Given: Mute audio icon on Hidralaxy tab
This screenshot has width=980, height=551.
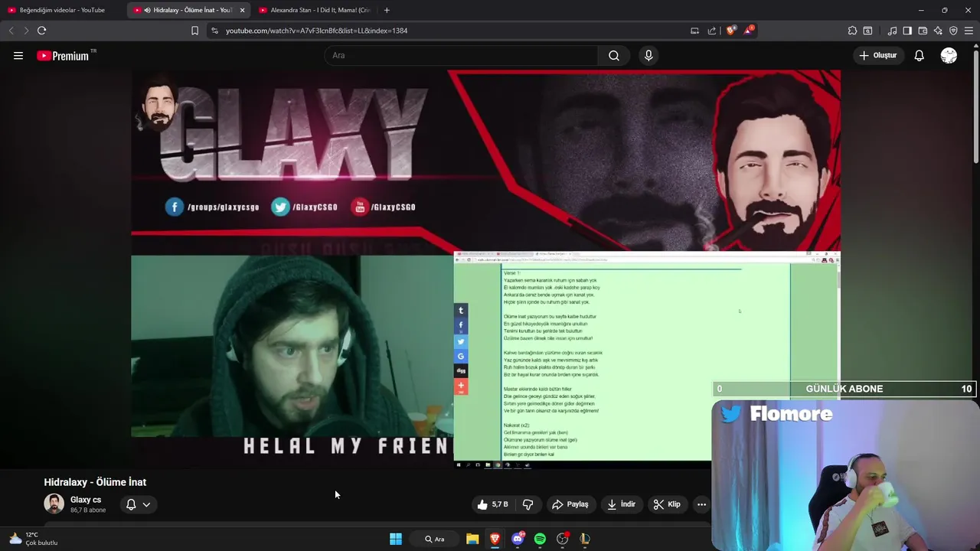Looking at the screenshot, I should (147, 10).
